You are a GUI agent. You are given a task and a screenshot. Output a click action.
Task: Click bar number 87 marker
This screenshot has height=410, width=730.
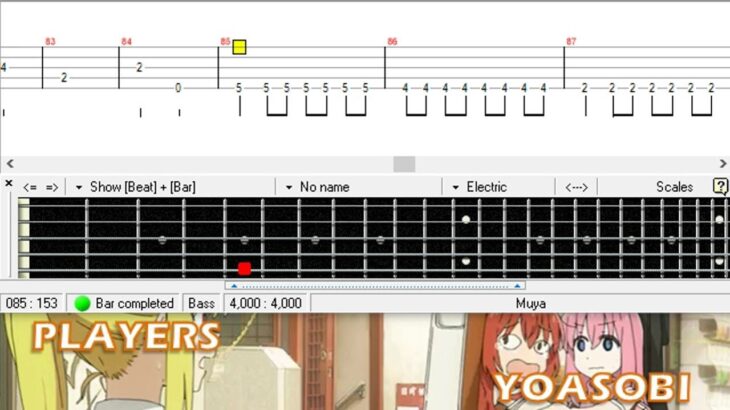tap(571, 41)
